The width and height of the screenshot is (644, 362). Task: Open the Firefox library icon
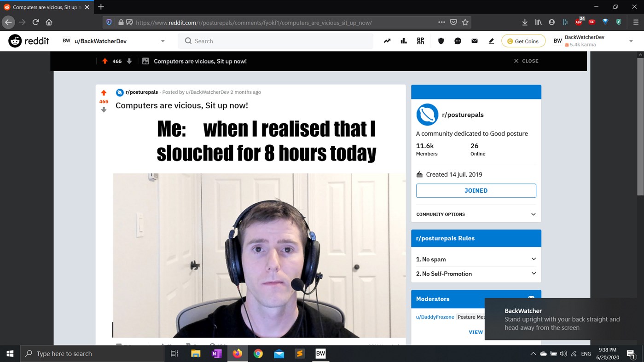tap(538, 22)
